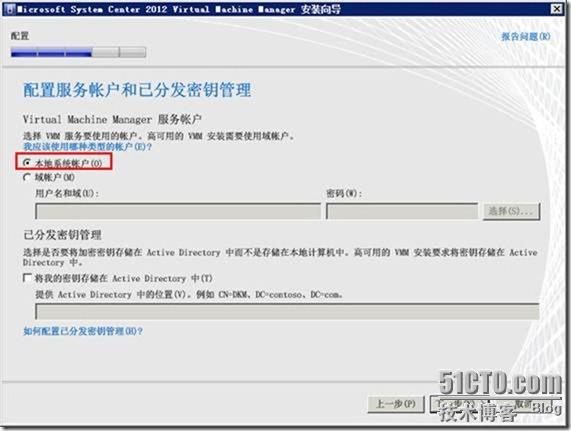Click the Virtual Machine Manager 服务帐户 heading
The image size is (571, 431).
pos(112,119)
